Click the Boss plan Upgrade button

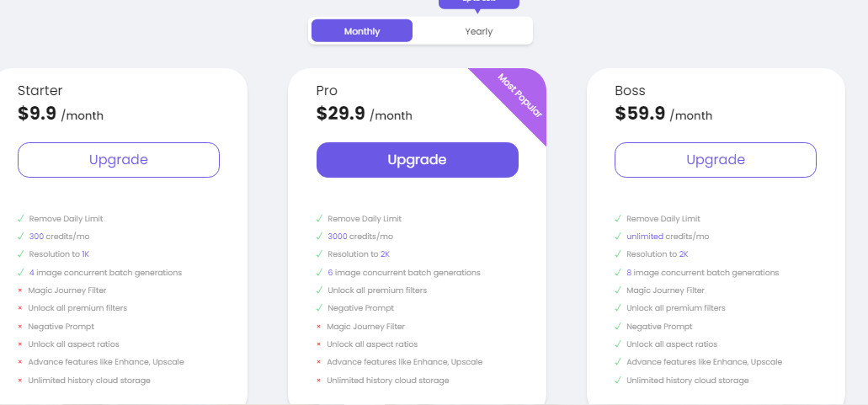click(x=716, y=160)
